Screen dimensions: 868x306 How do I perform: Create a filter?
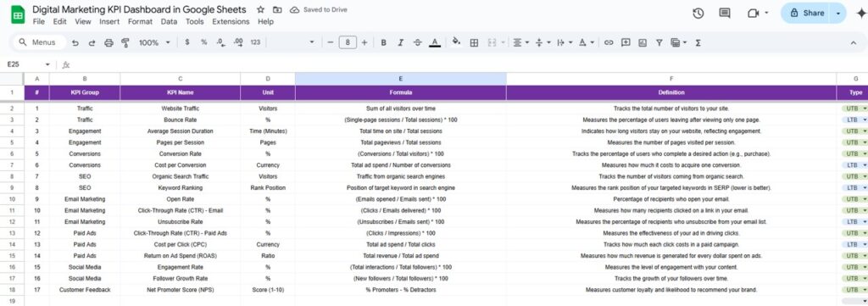[659, 42]
